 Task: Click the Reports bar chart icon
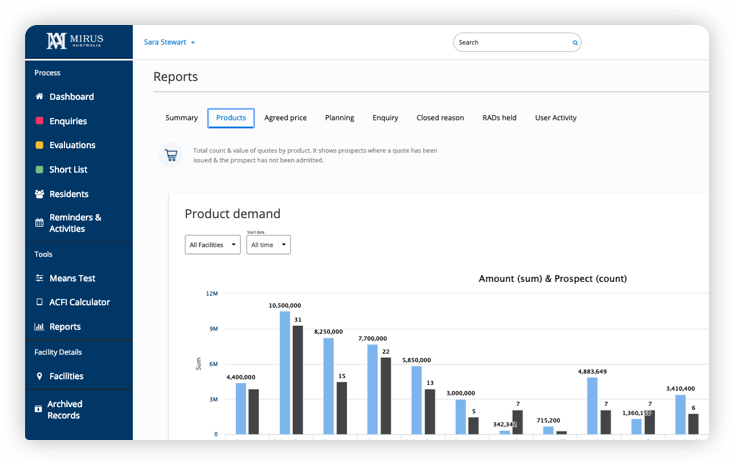point(39,327)
